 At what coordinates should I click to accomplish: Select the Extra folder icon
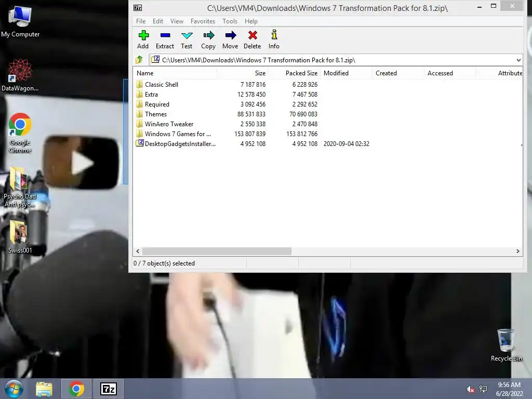coord(139,95)
